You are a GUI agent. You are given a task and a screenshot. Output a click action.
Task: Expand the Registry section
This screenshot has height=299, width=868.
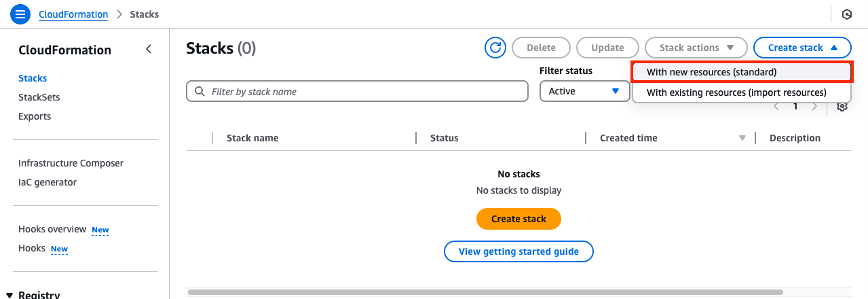pyautogui.click(x=10, y=294)
